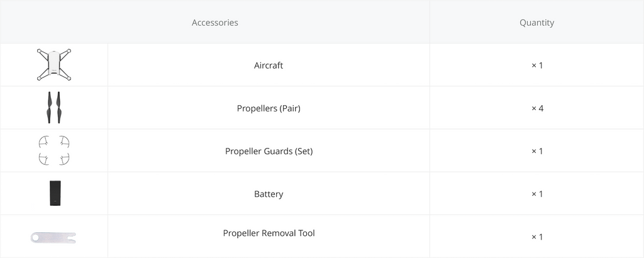Click the aircraft drone image
This screenshot has height=258, width=644.
[53, 65]
